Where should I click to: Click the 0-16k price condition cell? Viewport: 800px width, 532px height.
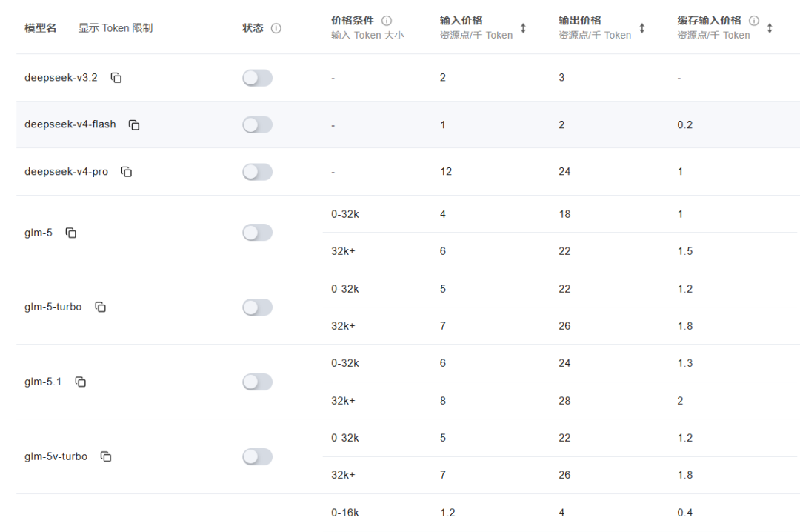coord(345,513)
